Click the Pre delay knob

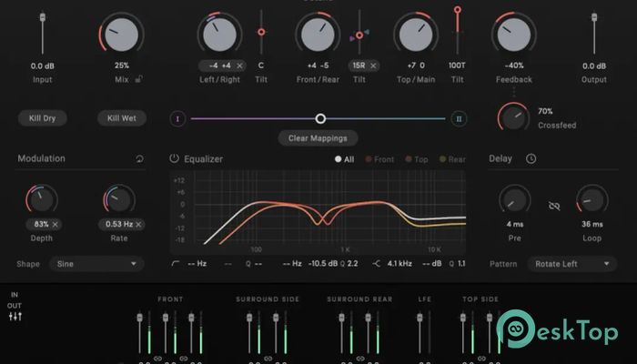pyautogui.click(x=515, y=200)
